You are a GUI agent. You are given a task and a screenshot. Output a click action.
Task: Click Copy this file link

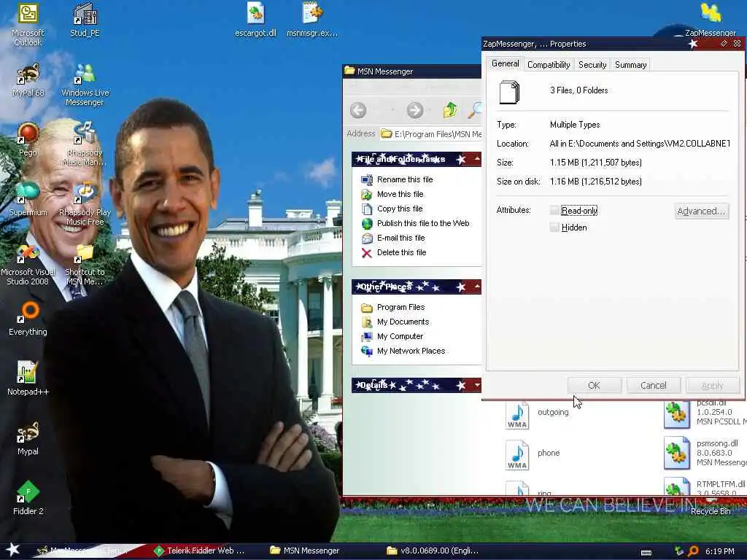click(400, 209)
